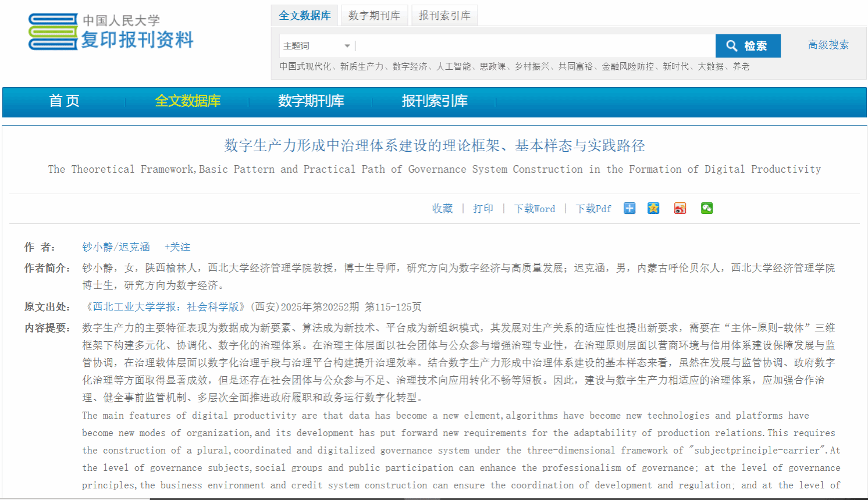Click the blue plus share icon
This screenshot has width=868, height=500.
629,208
